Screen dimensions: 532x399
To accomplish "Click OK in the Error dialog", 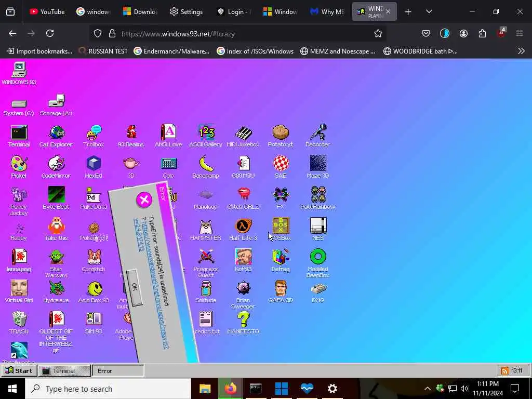I will tap(134, 287).
